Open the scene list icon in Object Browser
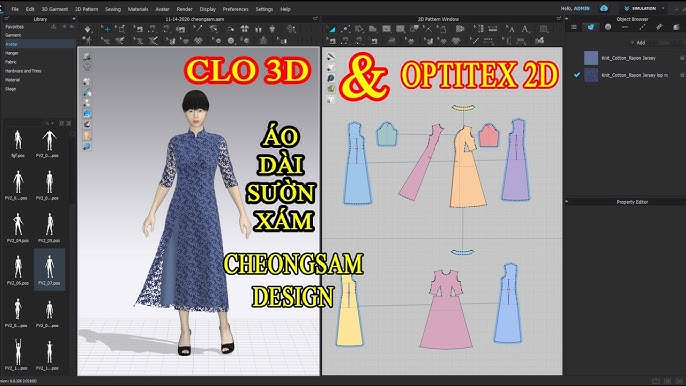 tap(574, 27)
